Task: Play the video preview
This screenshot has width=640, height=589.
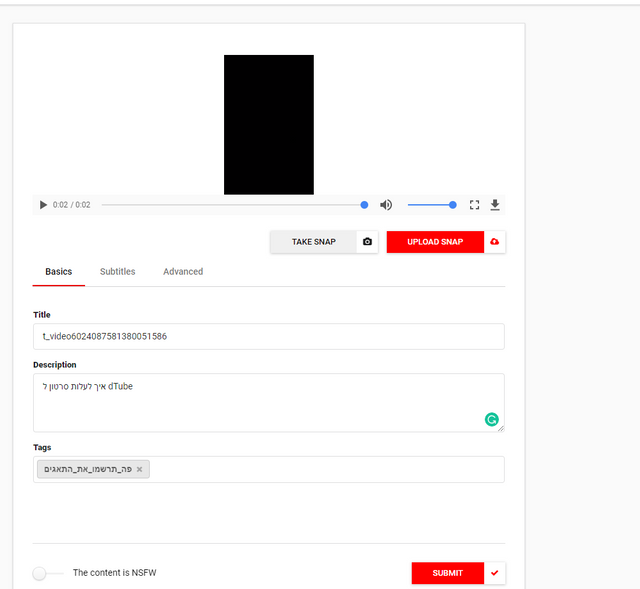Action: coord(43,205)
